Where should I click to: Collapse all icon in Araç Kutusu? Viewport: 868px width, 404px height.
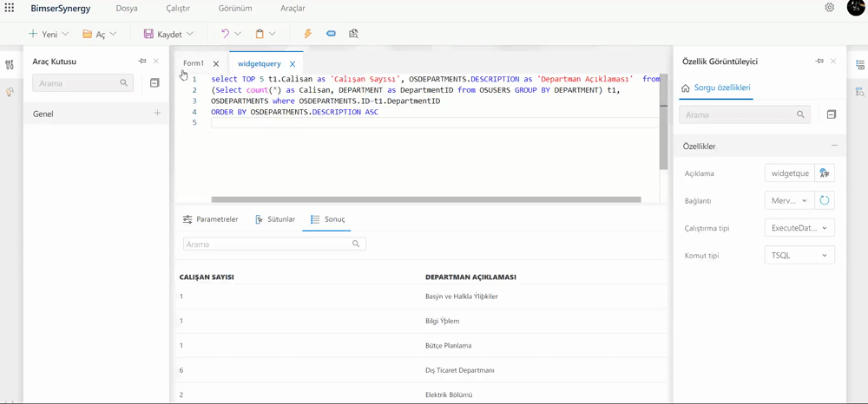pyautogui.click(x=155, y=83)
